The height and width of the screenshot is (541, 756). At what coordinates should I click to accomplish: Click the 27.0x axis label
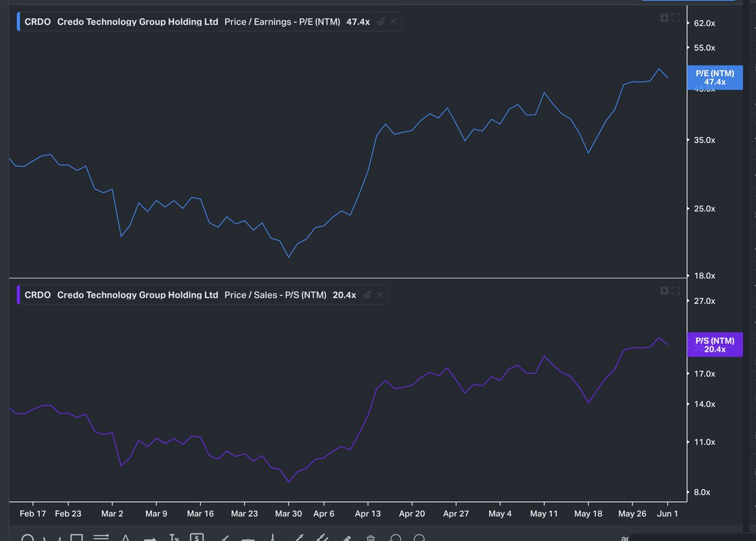[704, 301]
